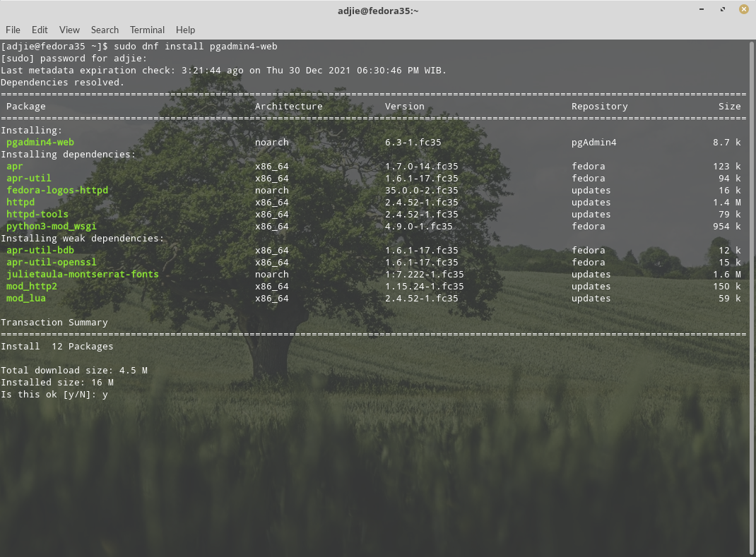Click version 4.9.0-1.fc35
The height and width of the screenshot is (557, 756).
coord(419,227)
